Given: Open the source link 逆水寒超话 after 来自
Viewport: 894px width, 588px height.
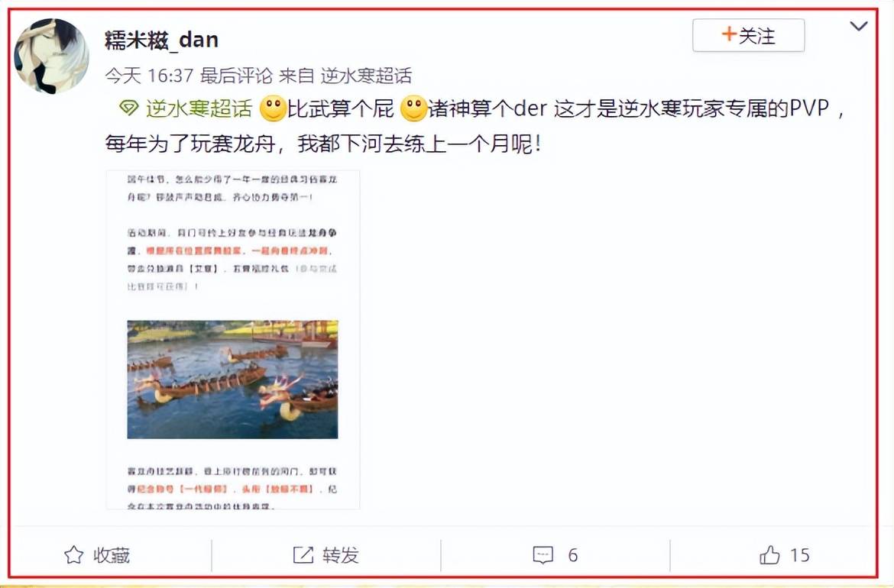Looking at the screenshot, I should pyautogui.click(x=366, y=75).
